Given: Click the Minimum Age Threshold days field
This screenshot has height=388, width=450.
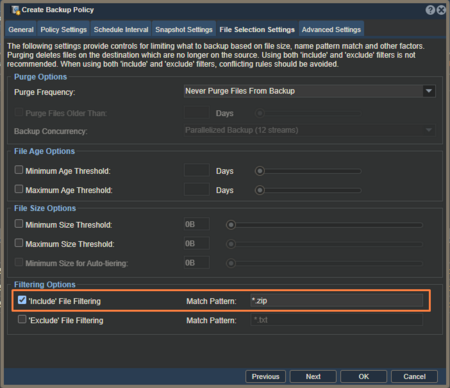Looking at the screenshot, I should click(x=197, y=170).
